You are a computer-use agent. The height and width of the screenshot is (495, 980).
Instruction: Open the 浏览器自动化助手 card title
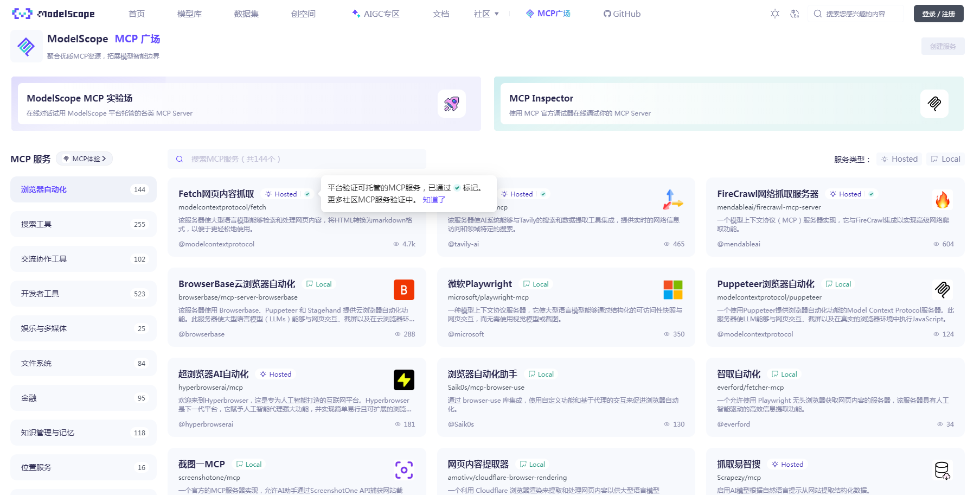point(482,374)
